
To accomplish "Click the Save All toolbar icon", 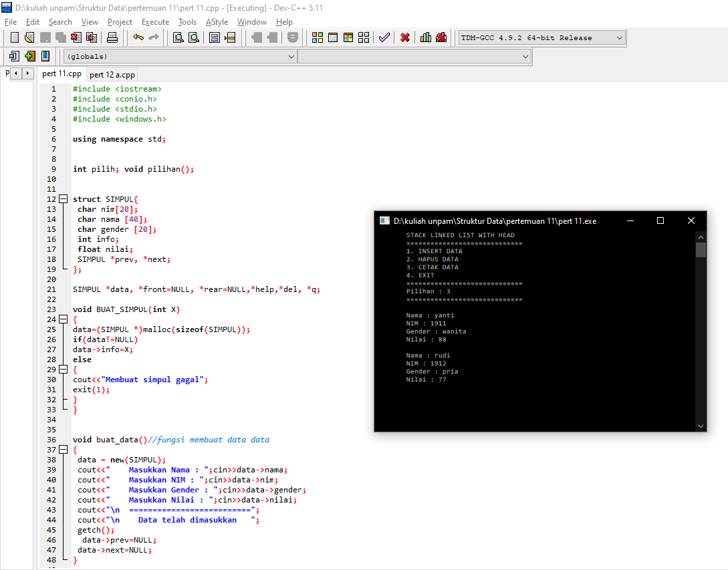I will pos(60,37).
